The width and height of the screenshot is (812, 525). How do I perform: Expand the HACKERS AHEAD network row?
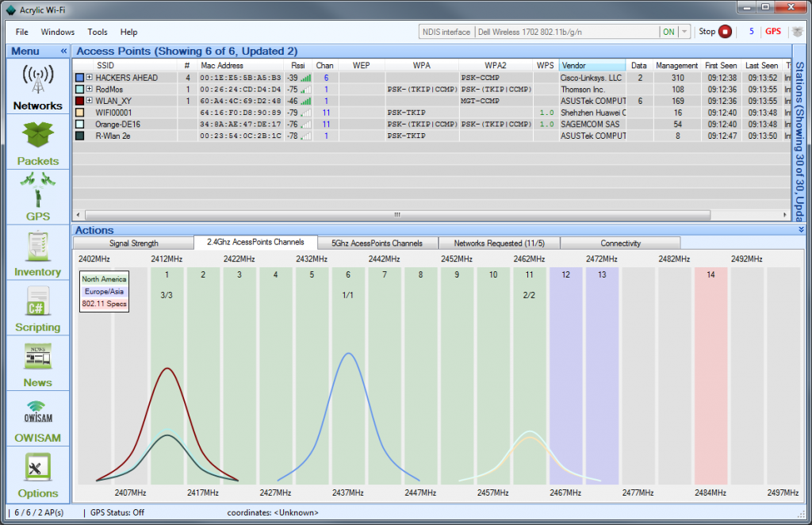(90, 78)
